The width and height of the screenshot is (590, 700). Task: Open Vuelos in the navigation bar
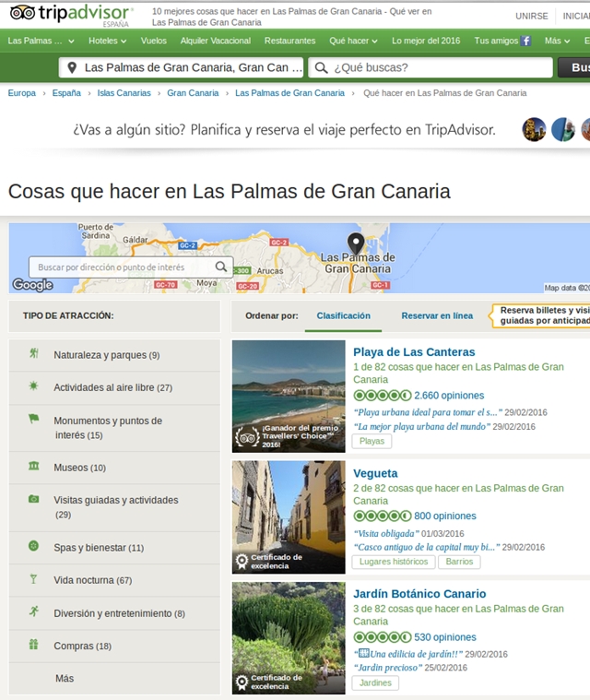click(x=154, y=42)
